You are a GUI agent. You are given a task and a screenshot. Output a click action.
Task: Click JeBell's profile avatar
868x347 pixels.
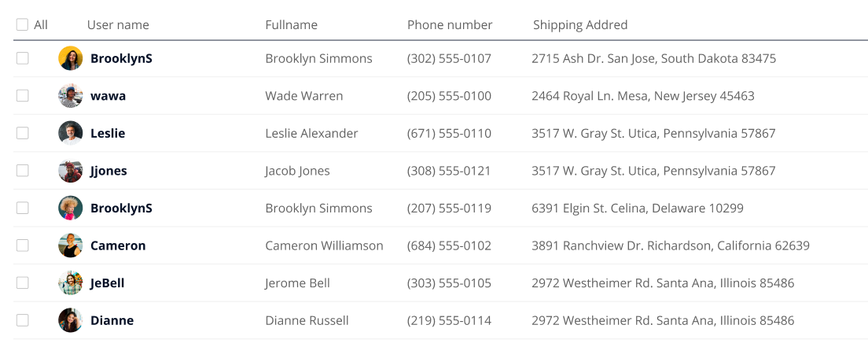point(71,282)
